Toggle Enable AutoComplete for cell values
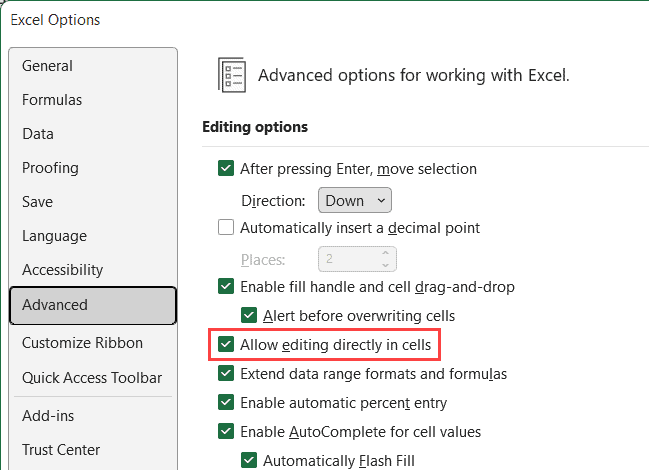Viewport: 649px width, 470px height. click(226, 432)
